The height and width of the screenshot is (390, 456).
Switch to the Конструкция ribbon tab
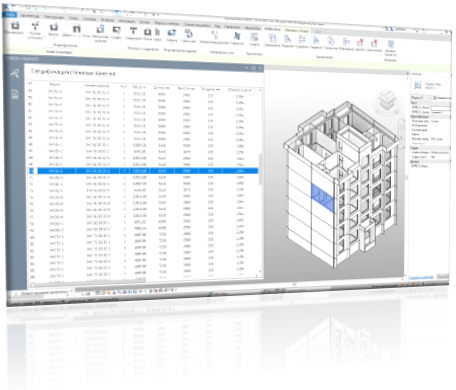click(x=54, y=17)
